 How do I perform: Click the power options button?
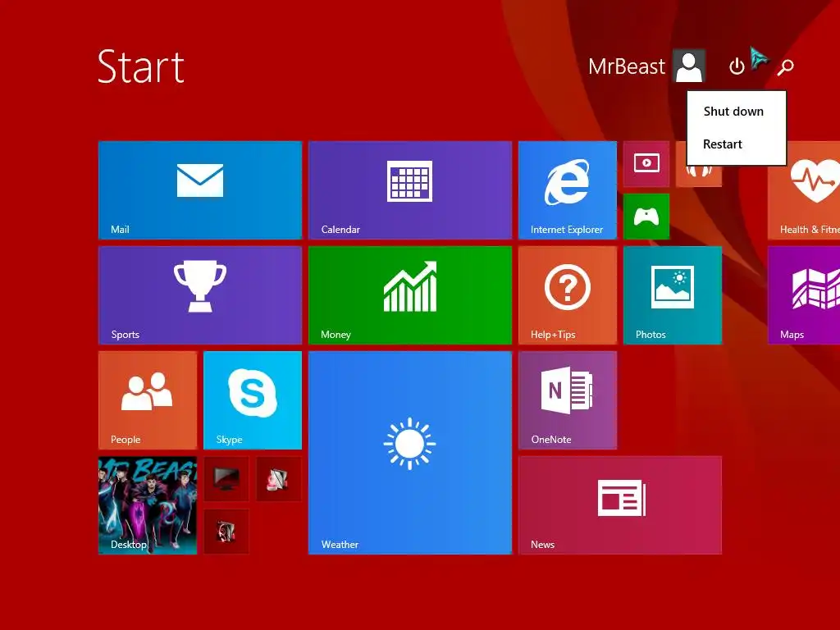pos(737,66)
